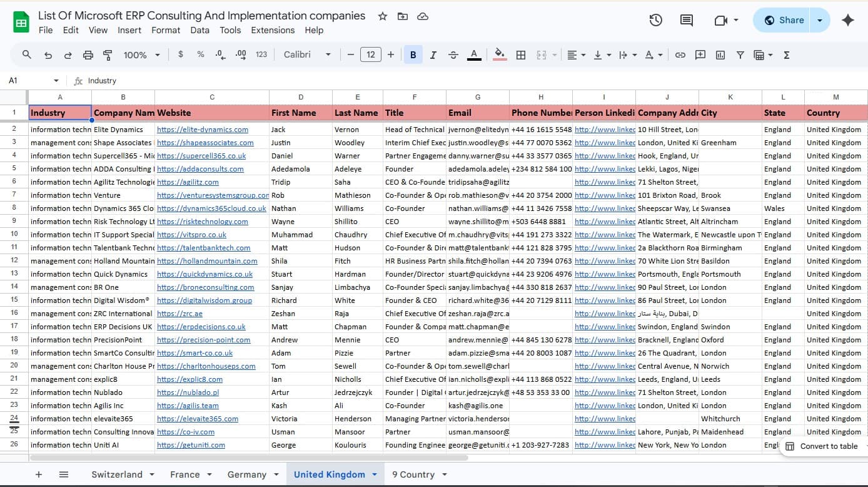Format as currency dollar sign
Viewport: 868px width, 487px height.
coord(181,54)
